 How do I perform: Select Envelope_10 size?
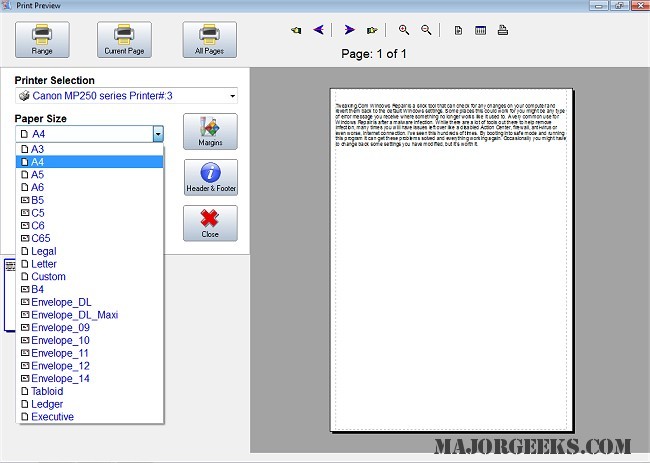tap(90, 340)
